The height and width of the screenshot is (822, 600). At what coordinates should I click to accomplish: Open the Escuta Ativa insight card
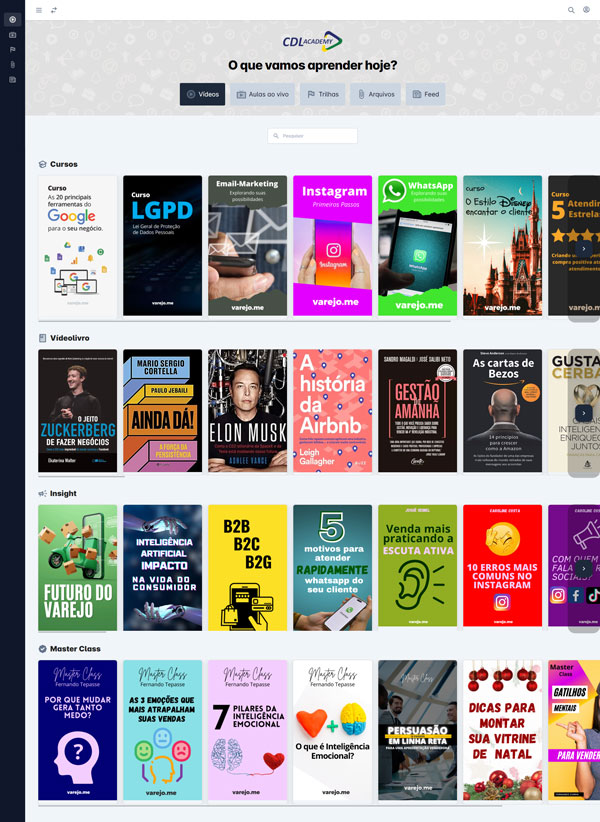[x=418, y=566]
